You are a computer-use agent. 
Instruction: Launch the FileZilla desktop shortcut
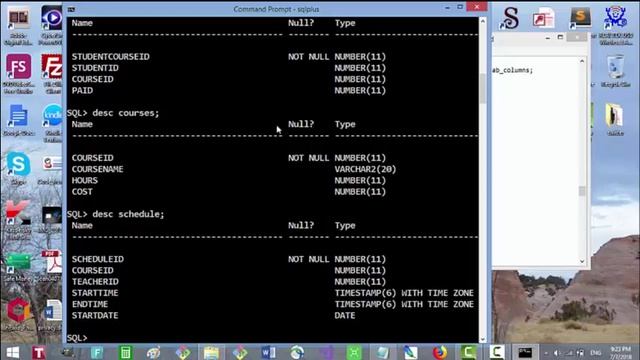(52, 73)
